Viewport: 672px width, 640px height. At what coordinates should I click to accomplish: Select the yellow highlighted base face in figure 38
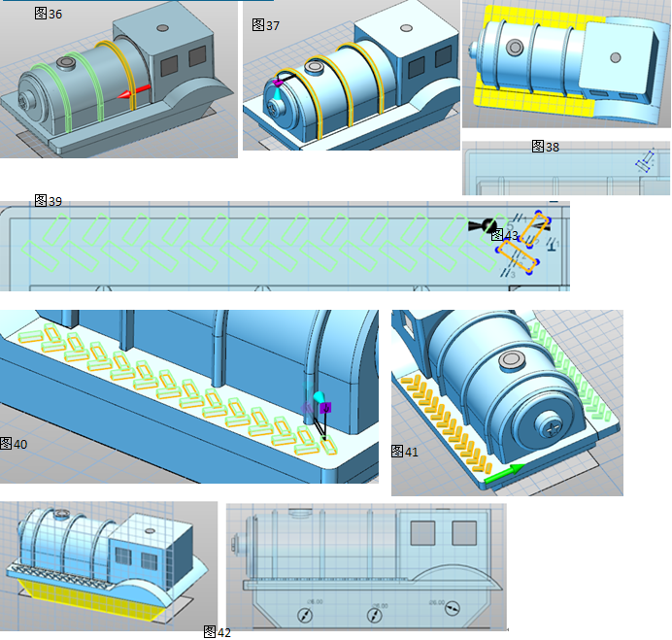[x=536, y=103]
